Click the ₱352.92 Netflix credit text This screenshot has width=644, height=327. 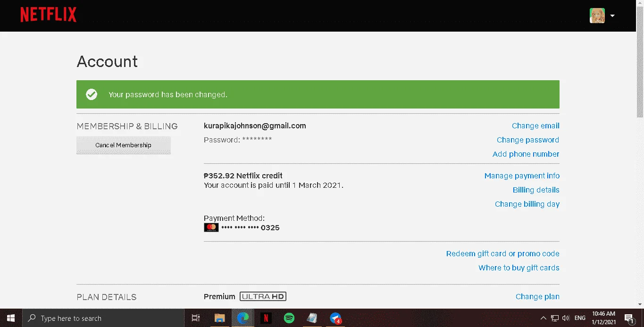243,176
